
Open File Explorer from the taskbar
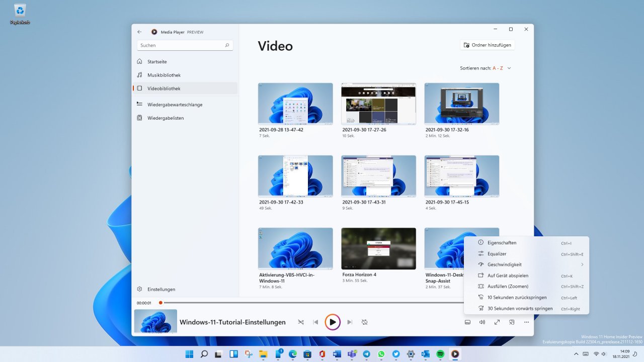tap(263, 354)
